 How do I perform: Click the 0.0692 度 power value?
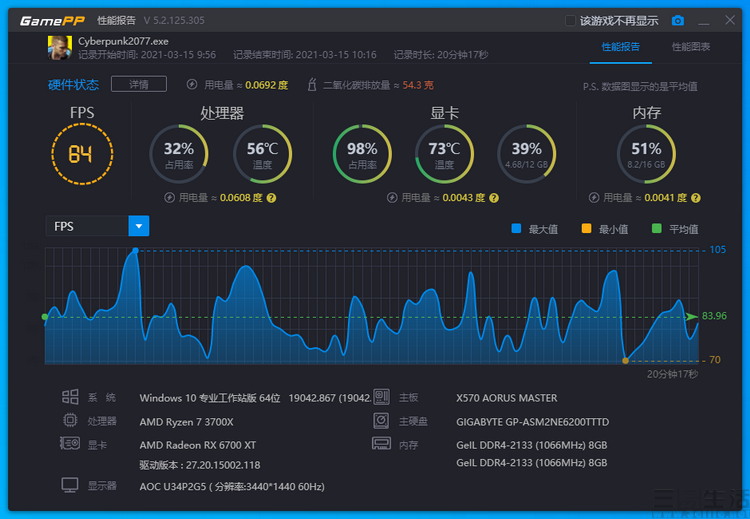click(266, 85)
